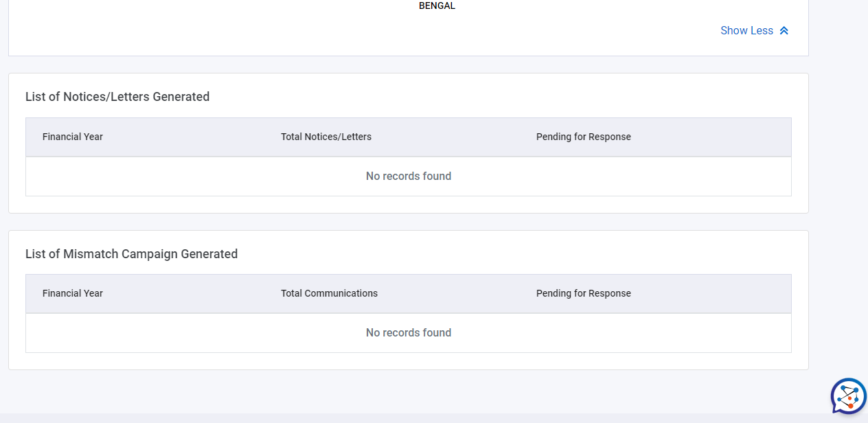Click No records found in Mismatch Campaign table
868x423 pixels.
pos(409,333)
